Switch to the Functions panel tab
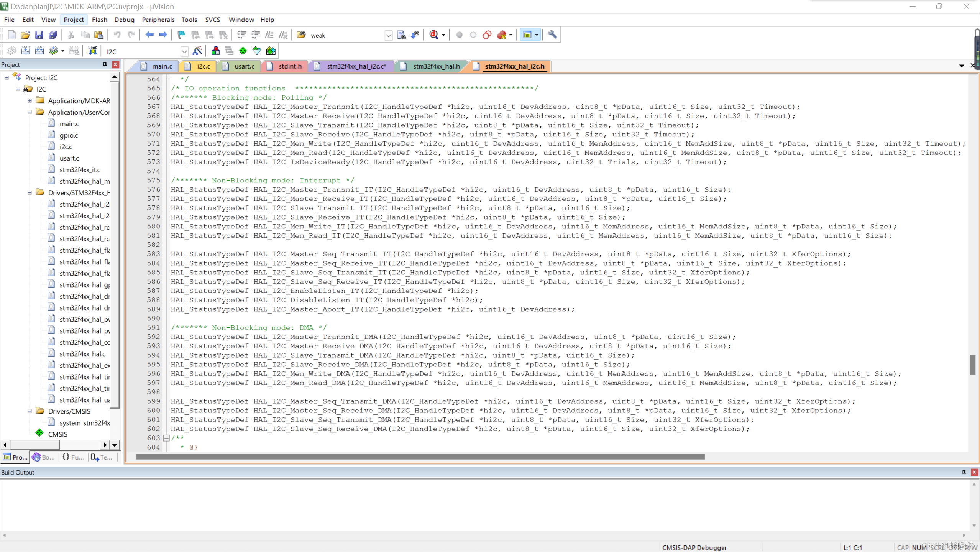This screenshot has width=980, height=552. [x=73, y=457]
